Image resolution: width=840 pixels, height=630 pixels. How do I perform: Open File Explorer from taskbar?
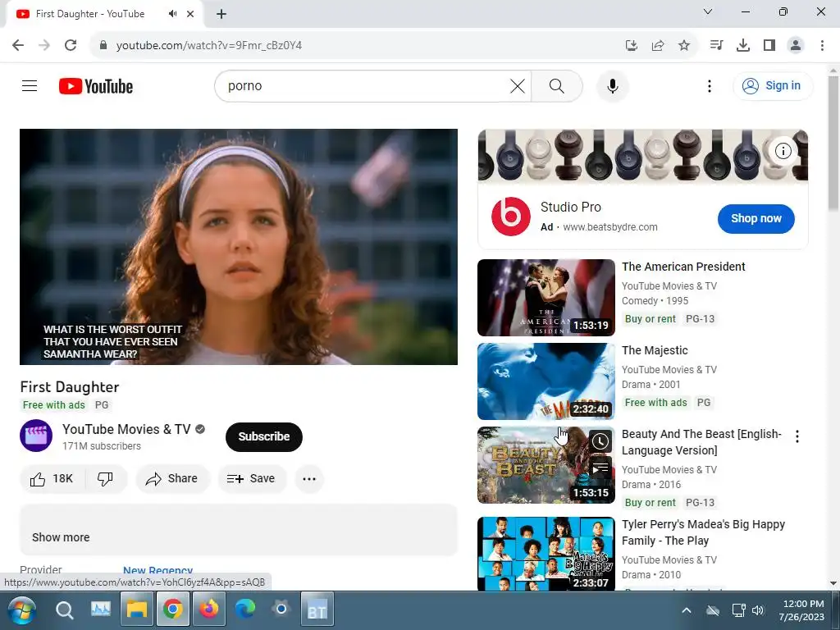point(137,609)
